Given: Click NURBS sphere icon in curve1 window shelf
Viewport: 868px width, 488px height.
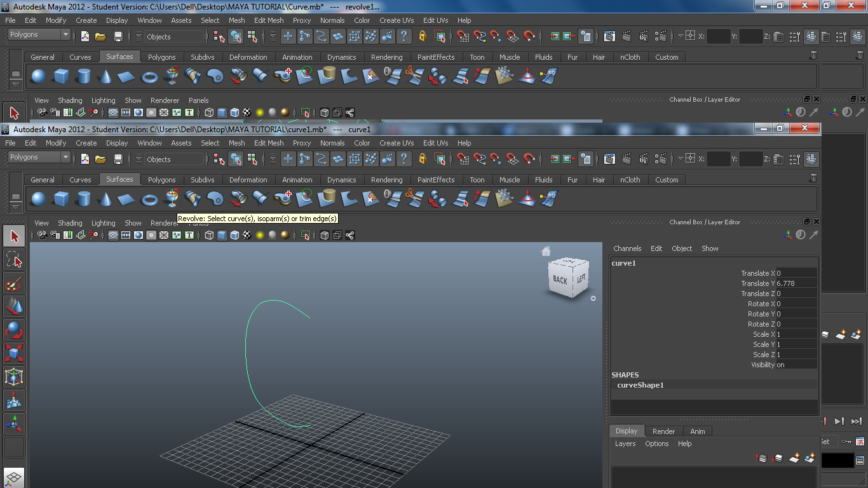Looking at the screenshot, I should [x=38, y=199].
